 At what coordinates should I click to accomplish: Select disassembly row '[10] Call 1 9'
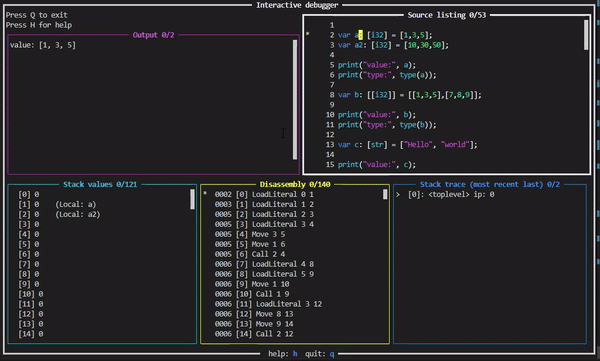pos(252,294)
